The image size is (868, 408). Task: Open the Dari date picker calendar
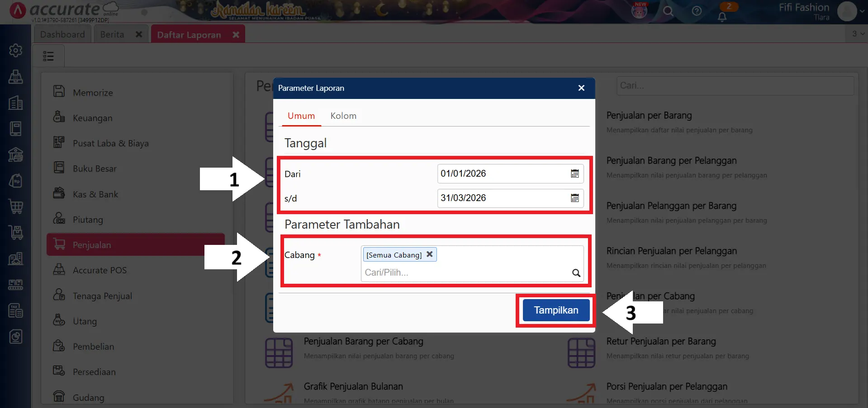pyautogui.click(x=574, y=173)
